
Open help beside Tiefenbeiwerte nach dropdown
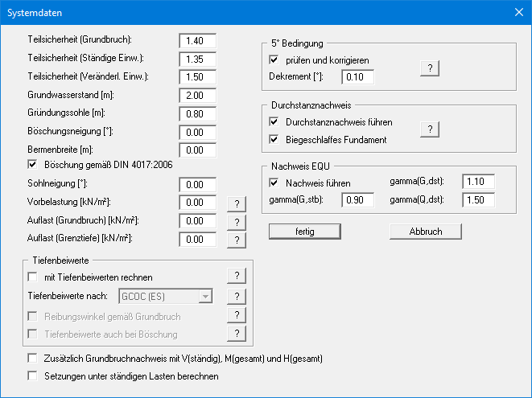[x=237, y=297]
